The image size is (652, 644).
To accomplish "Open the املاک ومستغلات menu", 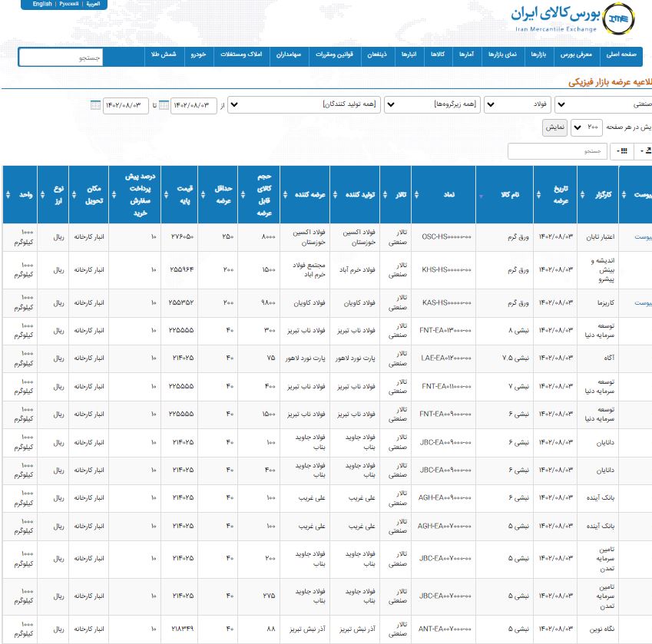I will 242,54.
